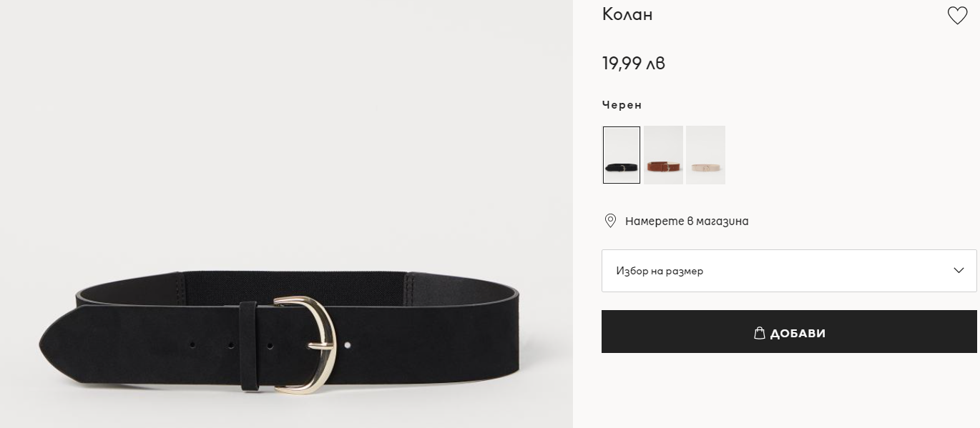Add the belt to bag with ДОБАВИ

(790, 332)
